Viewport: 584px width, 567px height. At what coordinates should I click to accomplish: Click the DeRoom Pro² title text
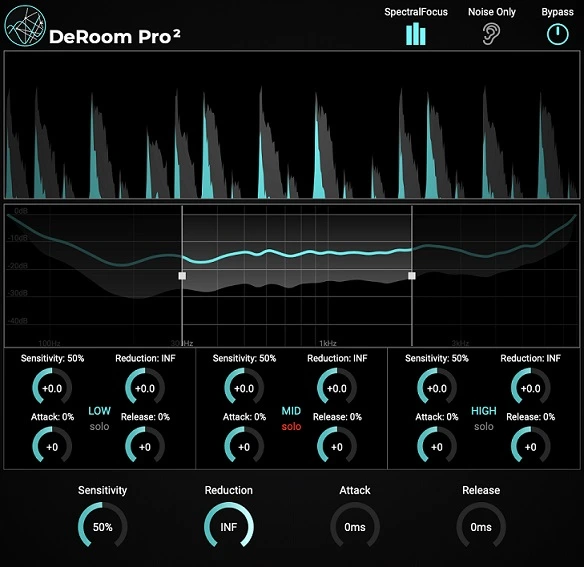[x=115, y=37]
